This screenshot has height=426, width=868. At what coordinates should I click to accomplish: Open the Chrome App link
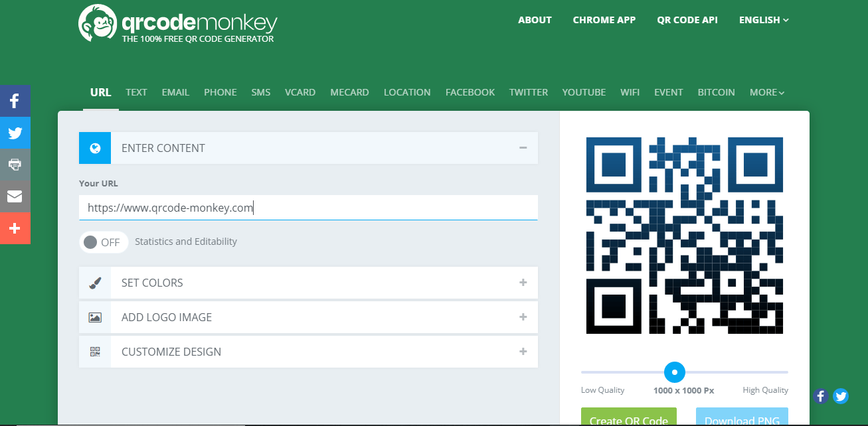pyautogui.click(x=604, y=20)
